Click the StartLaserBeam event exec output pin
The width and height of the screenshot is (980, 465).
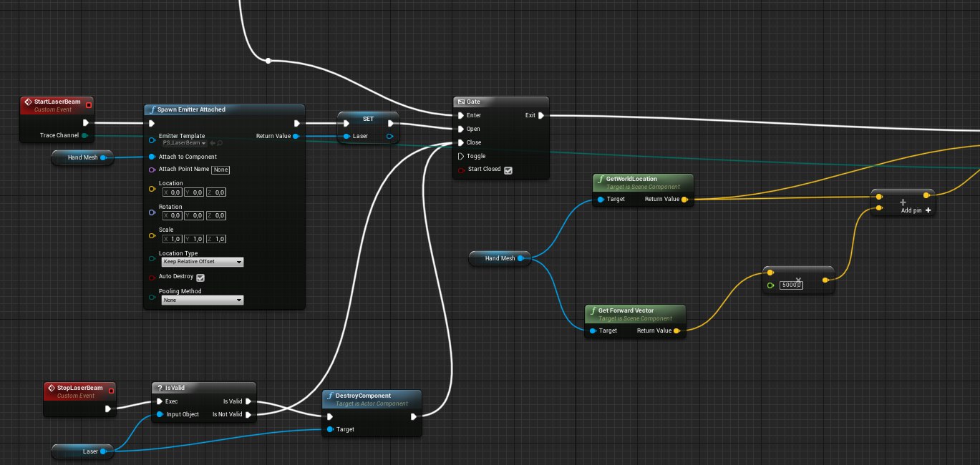[86, 122]
